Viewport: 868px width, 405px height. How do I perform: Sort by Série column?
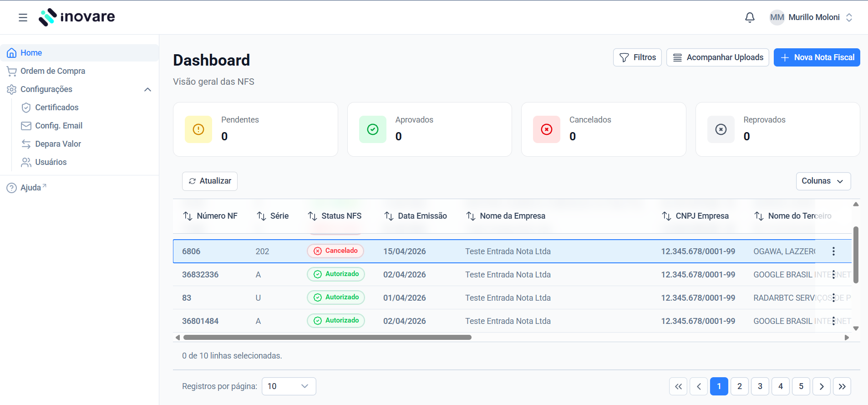pyautogui.click(x=273, y=216)
